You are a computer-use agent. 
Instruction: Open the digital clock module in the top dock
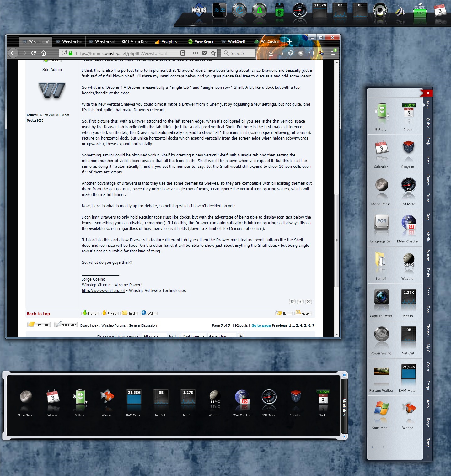(219, 10)
